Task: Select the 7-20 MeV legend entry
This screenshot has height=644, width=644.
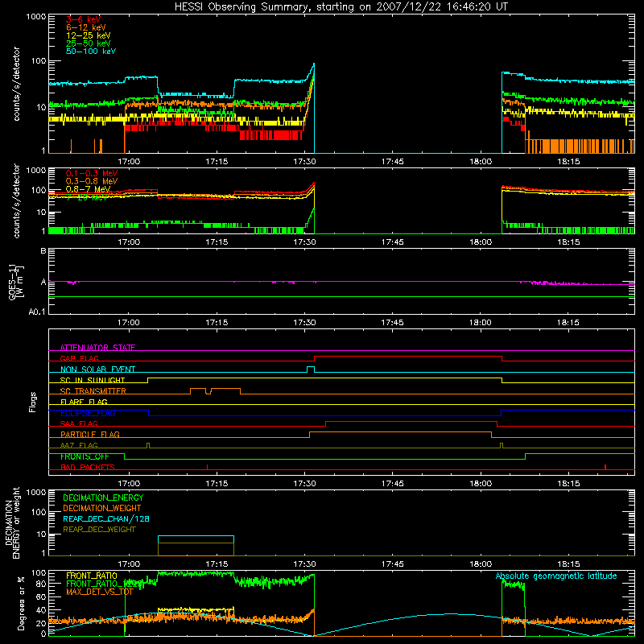Action: pyautogui.click(x=87, y=197)
